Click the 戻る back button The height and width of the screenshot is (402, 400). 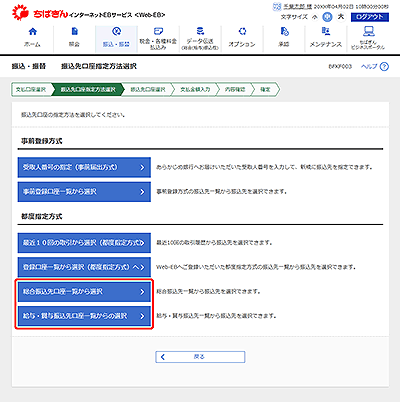(200, 357)
